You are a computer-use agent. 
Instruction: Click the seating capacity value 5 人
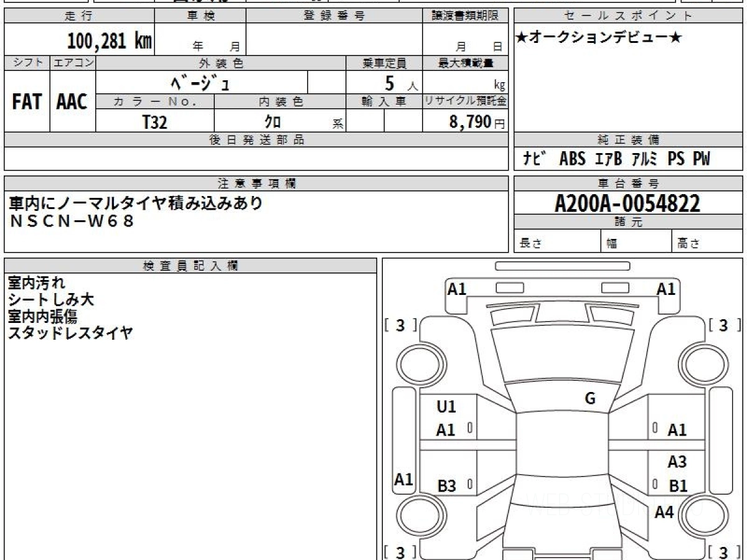point(401,83)
